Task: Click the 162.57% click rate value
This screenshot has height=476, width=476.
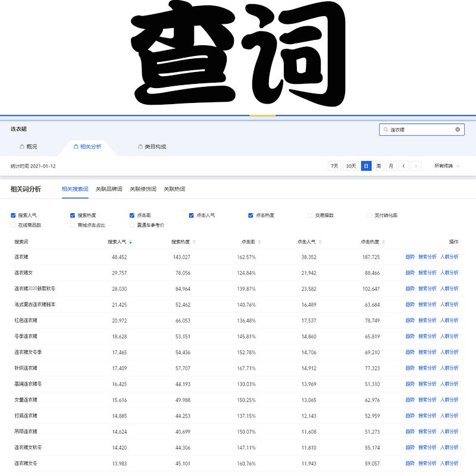Action: [246, 257]
